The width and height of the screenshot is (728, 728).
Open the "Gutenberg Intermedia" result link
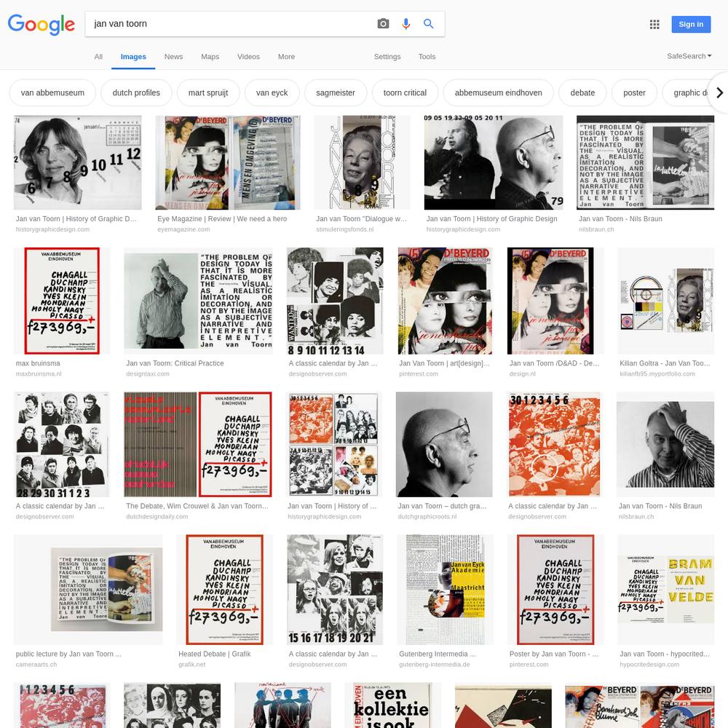coord(437,654)
